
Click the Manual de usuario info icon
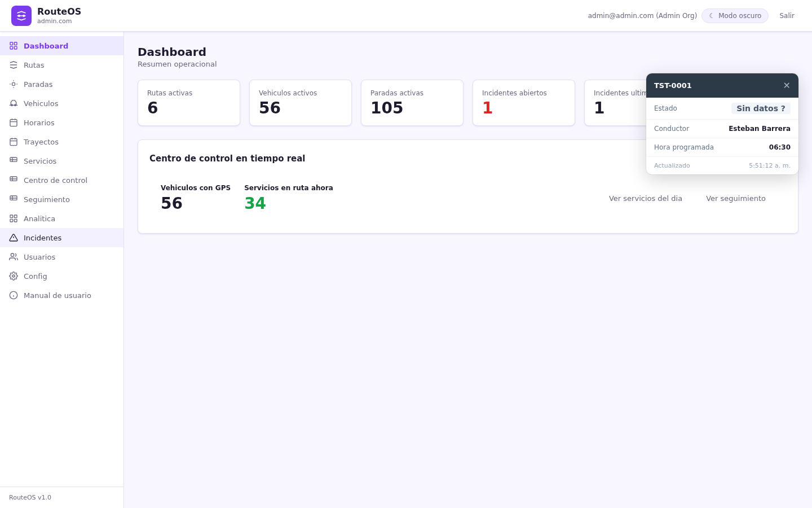coord(14,295)
